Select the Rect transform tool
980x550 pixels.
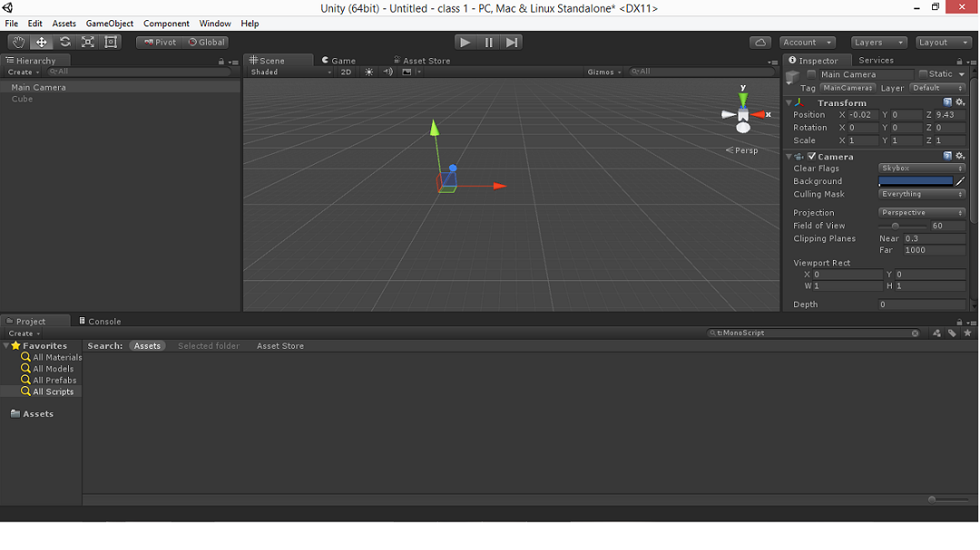(110, 41)
